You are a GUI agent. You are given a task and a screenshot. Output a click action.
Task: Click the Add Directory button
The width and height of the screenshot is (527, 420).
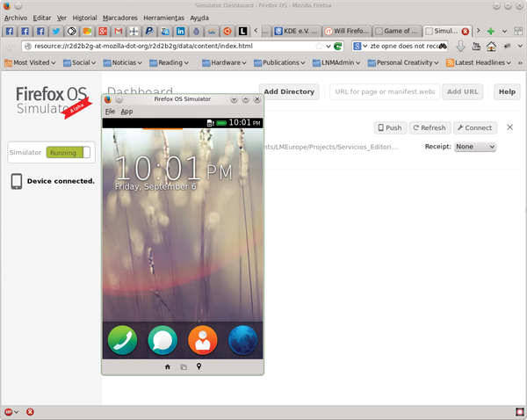point(289,91)
